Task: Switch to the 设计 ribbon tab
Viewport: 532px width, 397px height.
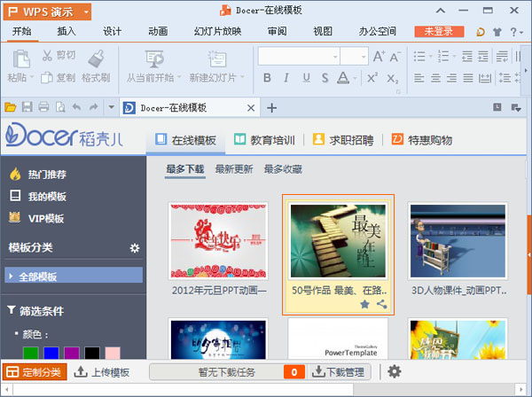Action: [112, 32]
